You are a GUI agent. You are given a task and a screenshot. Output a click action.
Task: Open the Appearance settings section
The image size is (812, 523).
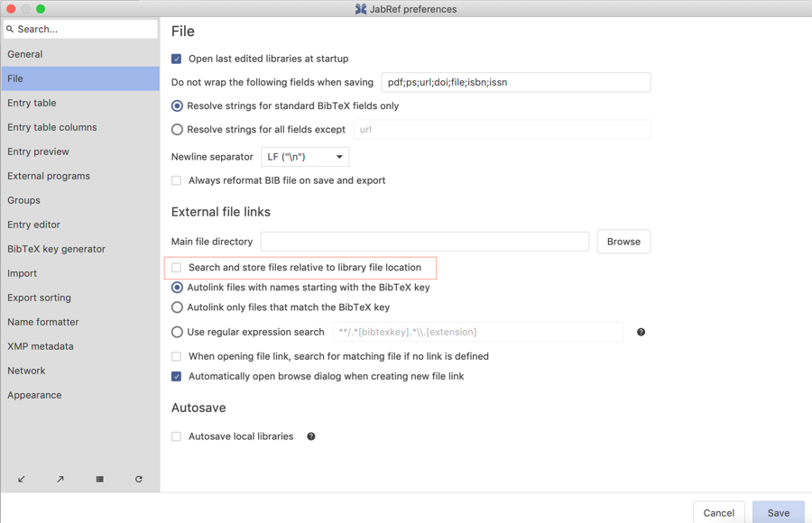point(34,394)
